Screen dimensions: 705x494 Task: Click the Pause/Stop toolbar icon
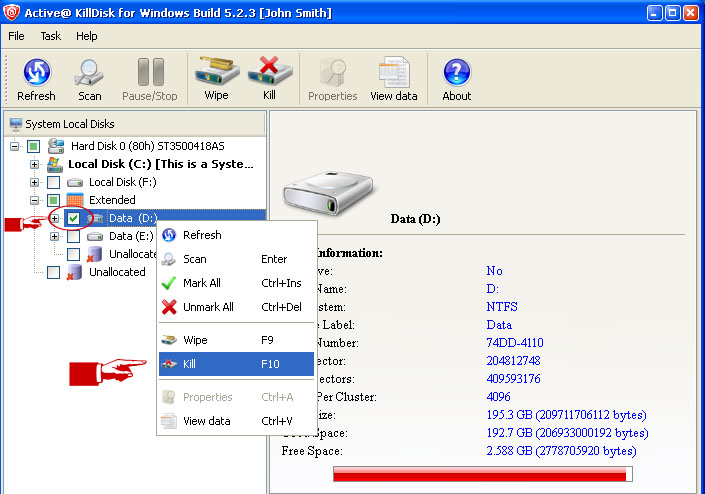point(150,72)
